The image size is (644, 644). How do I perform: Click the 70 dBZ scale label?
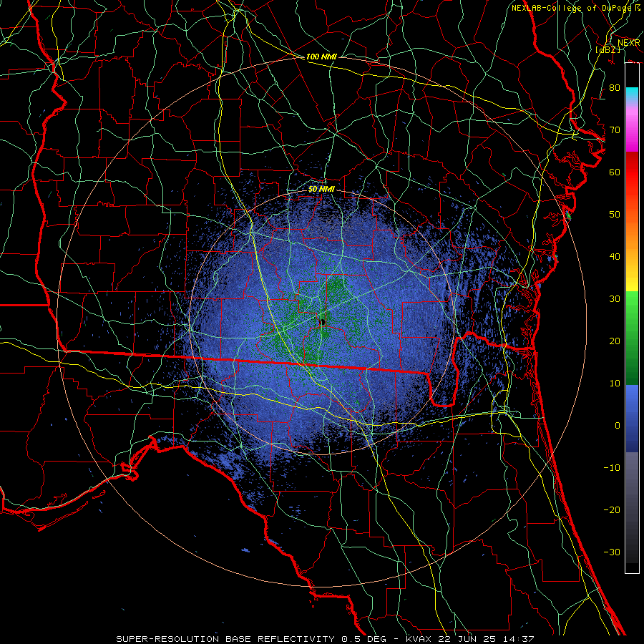click(x=615, y=130)
